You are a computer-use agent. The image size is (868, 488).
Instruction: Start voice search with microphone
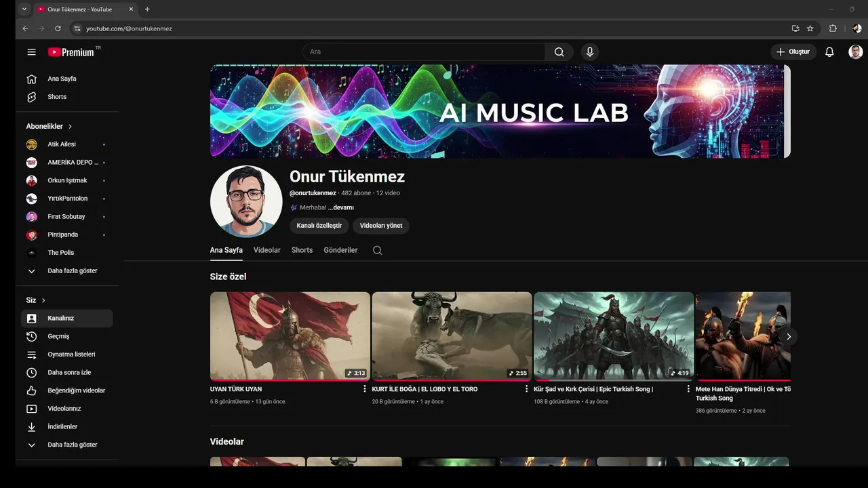[x=590, y=52]
